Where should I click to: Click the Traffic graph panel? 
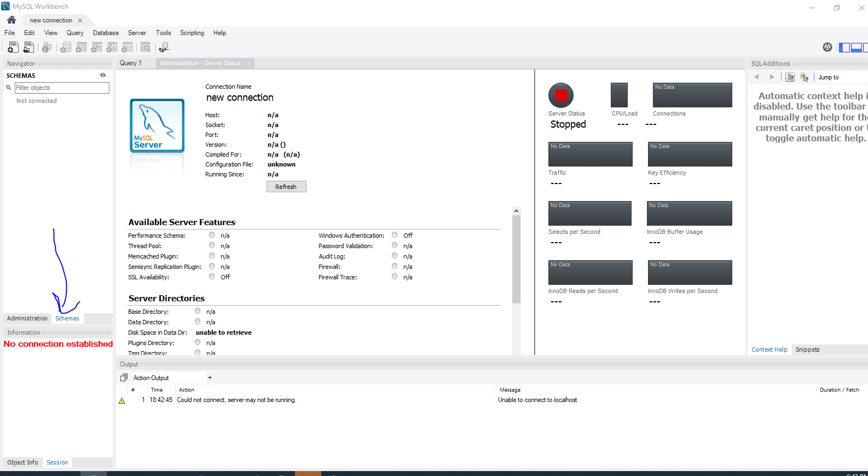tap(591, 154)
